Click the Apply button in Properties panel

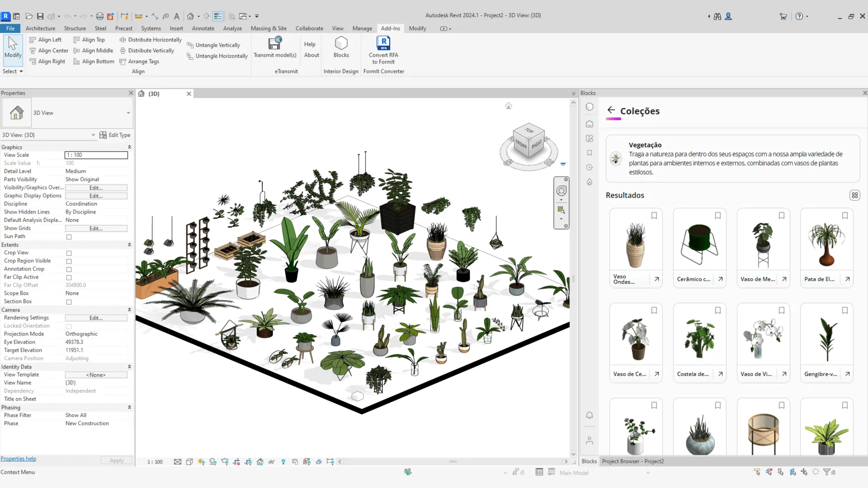coord(116,460)
